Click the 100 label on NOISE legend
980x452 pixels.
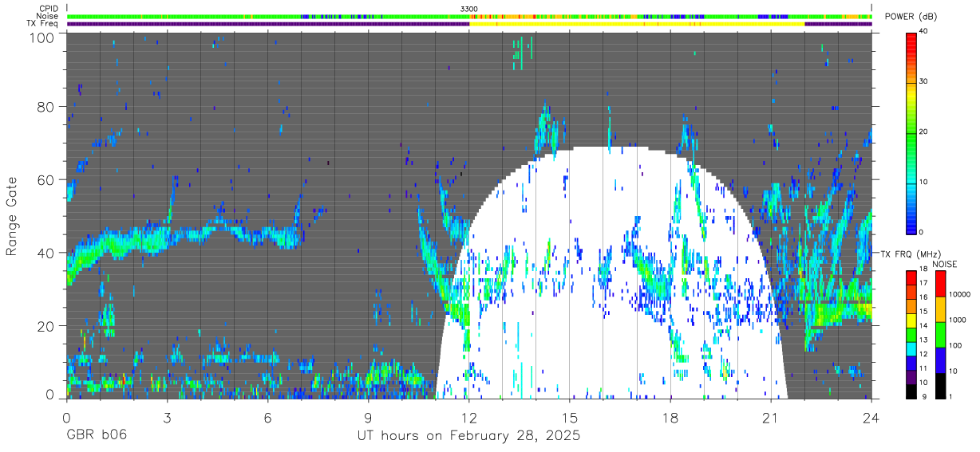tap(956, 346)
